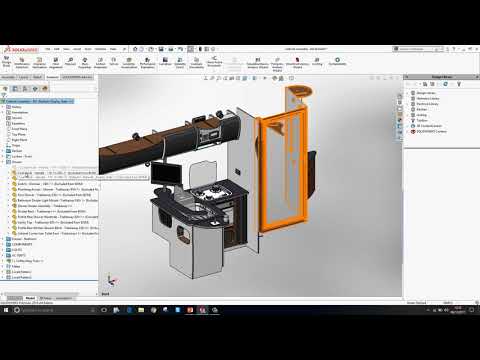The image size is (480, 360).
Task: Open the Costing tool
Action: (317, 61)
